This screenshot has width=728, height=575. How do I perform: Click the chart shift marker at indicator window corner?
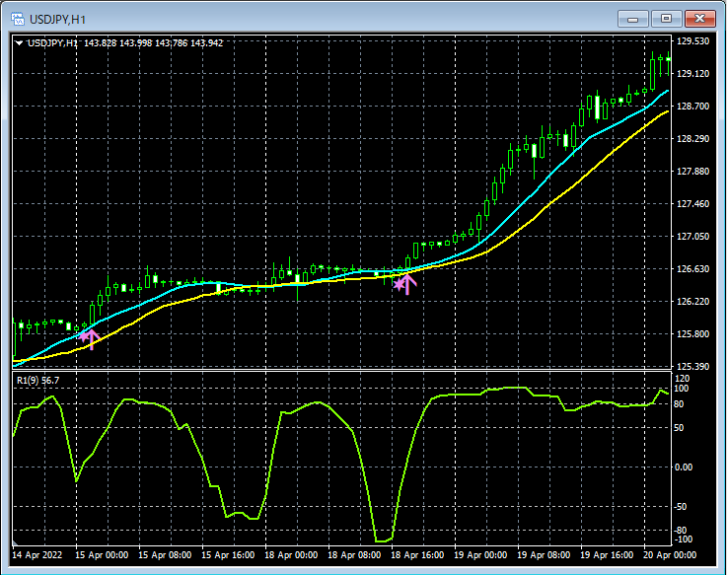pos(15,542)
